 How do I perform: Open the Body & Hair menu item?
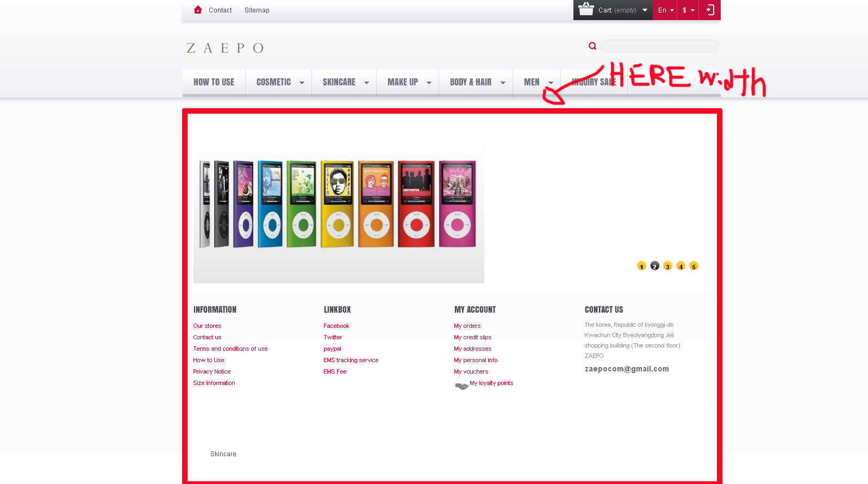tap(471, 82)
